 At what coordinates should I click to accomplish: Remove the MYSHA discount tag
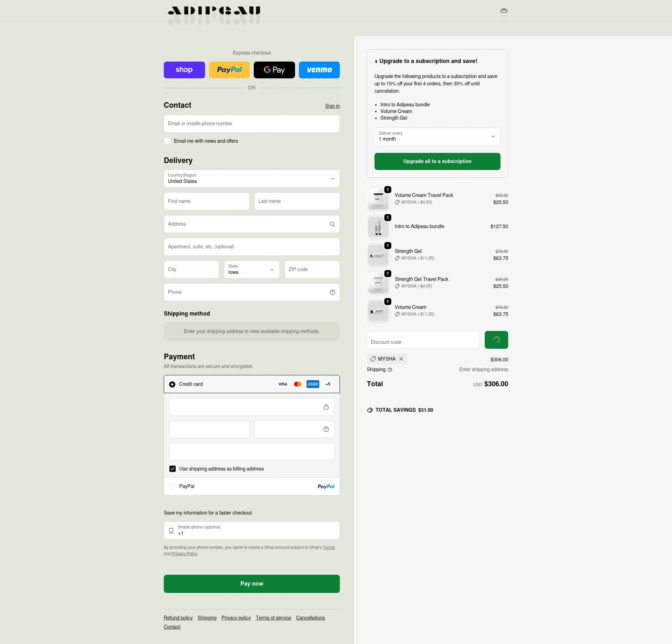click(401, 359)
